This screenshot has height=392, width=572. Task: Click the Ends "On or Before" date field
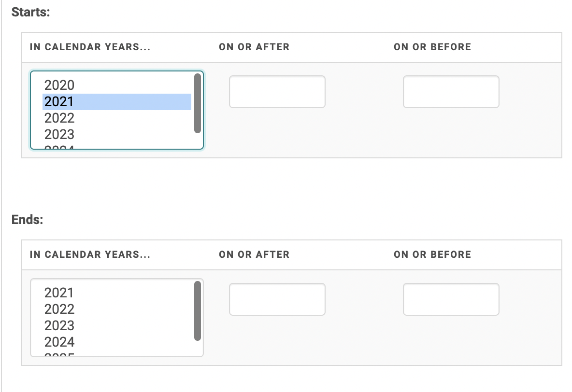click(451, 299)
